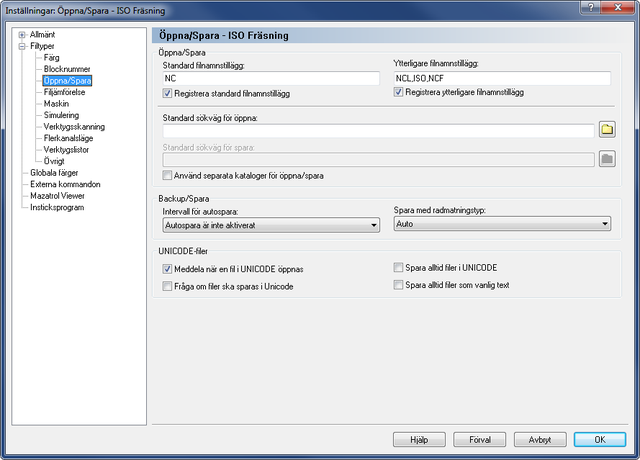Open Spara med radmatningstyp dropdown
The image size is (640, 460).
[502, 224]
